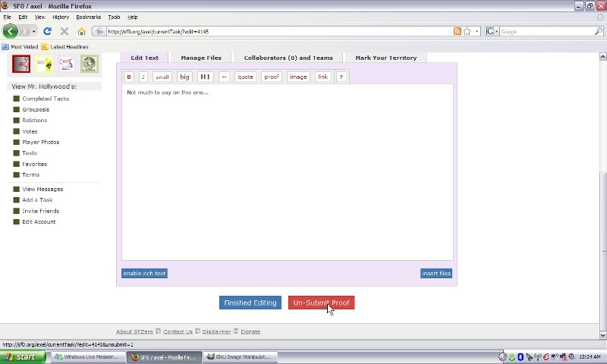The height and width of the screenshot is (364, 607).
Task: Enable rich text editing
Action: tap(144, 273)
